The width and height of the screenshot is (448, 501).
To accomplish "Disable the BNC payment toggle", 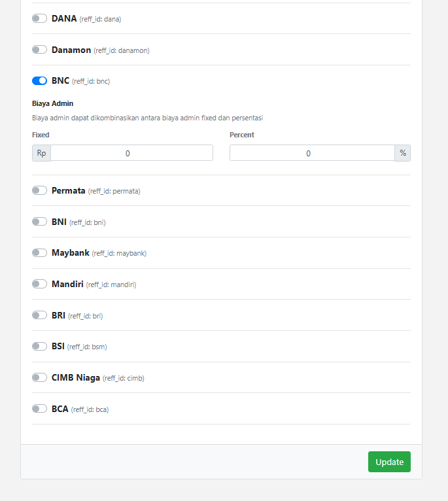I will [39, 81].
